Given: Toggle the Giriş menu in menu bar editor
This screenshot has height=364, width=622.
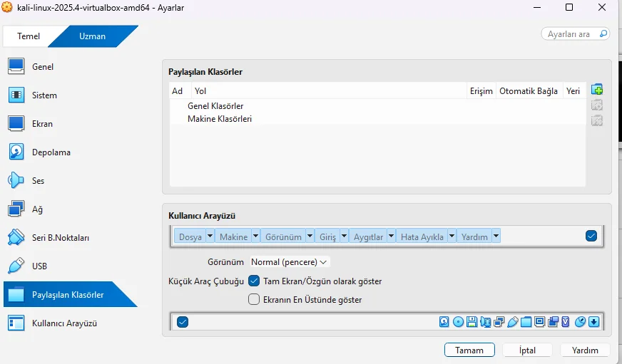Looking at the screenshot, I should pos(327,236).
